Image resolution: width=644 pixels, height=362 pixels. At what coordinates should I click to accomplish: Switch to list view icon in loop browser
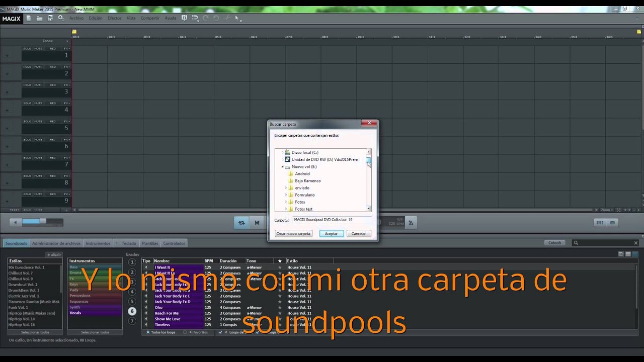[x=628, y=254]
